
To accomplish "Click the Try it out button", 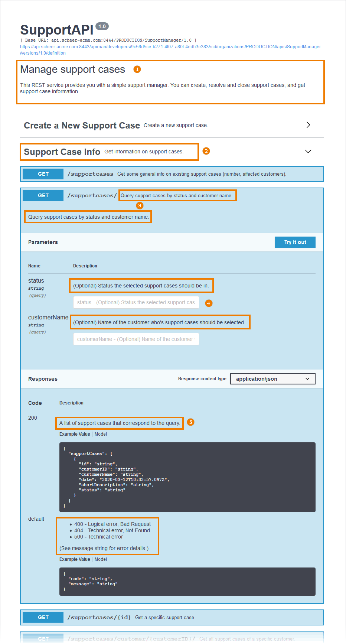I will tap(295, 242).
